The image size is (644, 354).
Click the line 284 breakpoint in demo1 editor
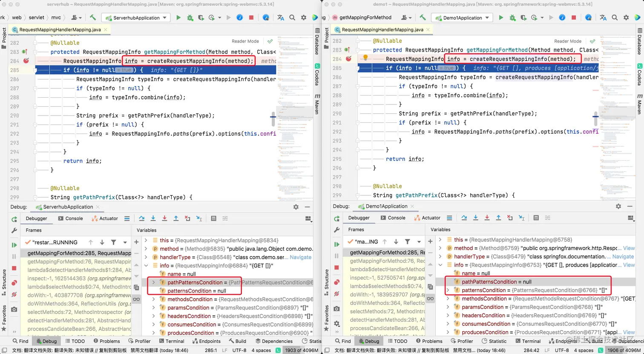coord(348,59)
